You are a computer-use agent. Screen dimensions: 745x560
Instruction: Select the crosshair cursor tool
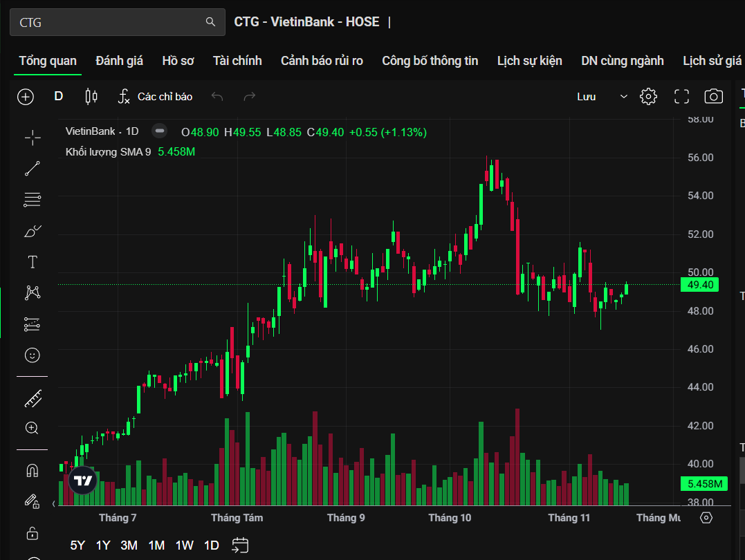pyautogui.click(x=32, y=138)
